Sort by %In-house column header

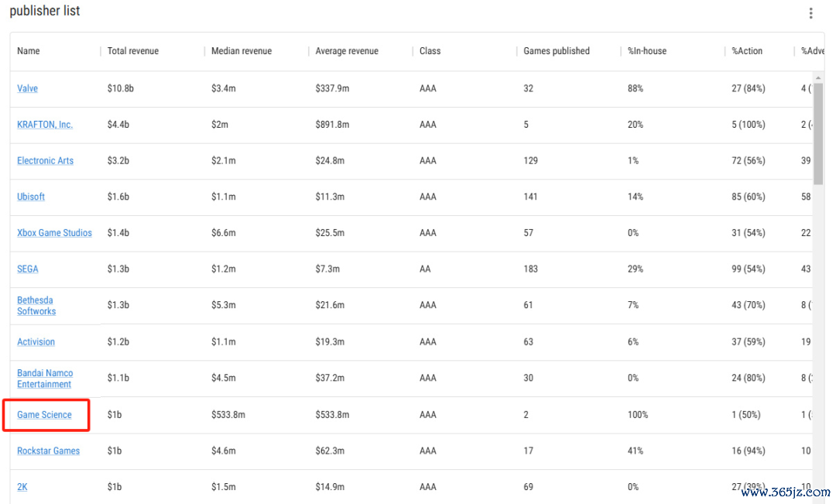[646, 51]
